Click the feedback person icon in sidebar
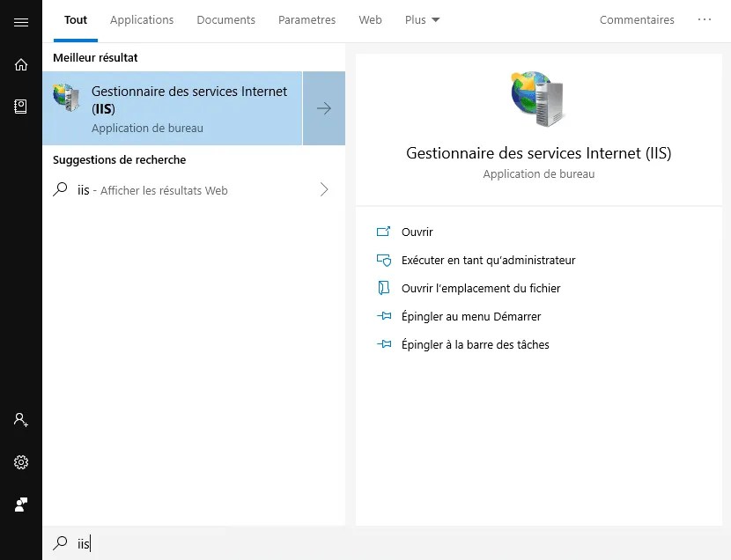 [x=21, y=505]
